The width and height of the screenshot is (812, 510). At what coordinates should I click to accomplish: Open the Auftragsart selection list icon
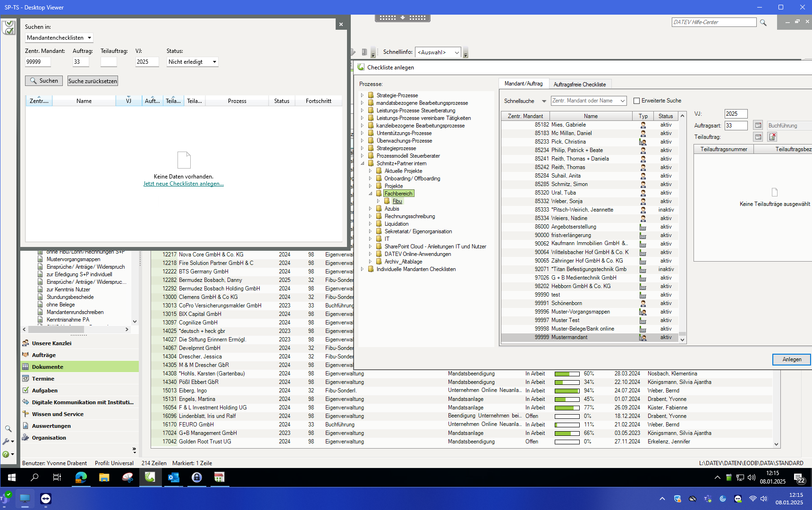coord(758,126)
